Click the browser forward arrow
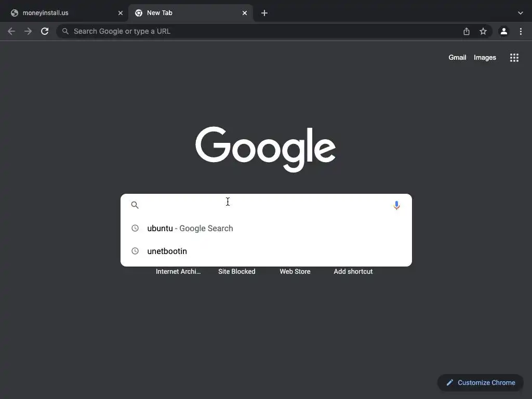Screen dimensions: 532x399 (x=28, y=32)
